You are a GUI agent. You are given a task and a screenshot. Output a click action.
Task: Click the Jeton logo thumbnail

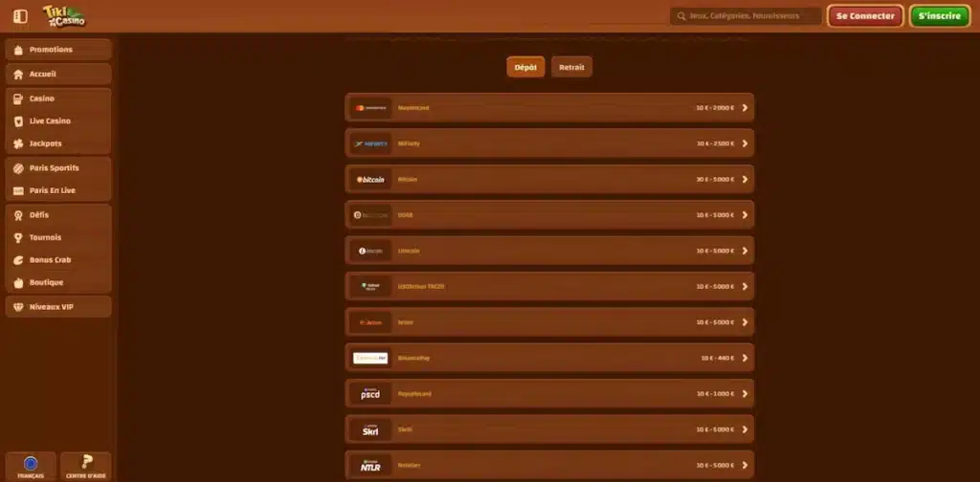pyautogui.click(x=370, y=322)
